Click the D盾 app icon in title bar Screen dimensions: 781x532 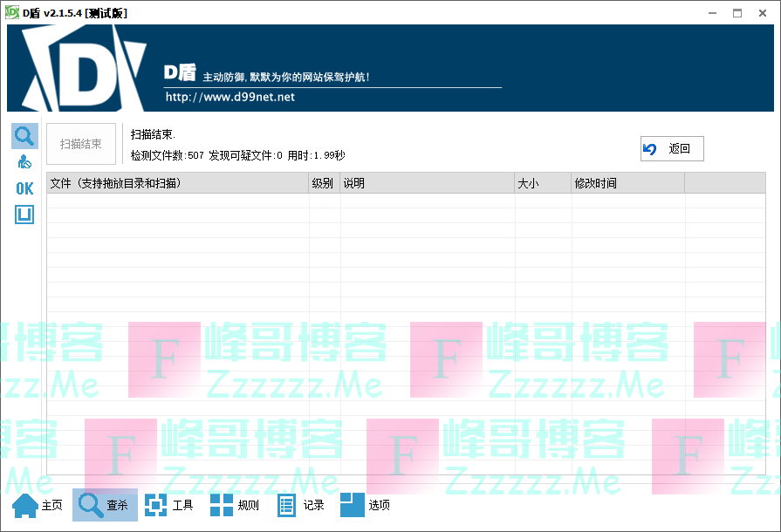pyautogui.click(x=12, y=12)
